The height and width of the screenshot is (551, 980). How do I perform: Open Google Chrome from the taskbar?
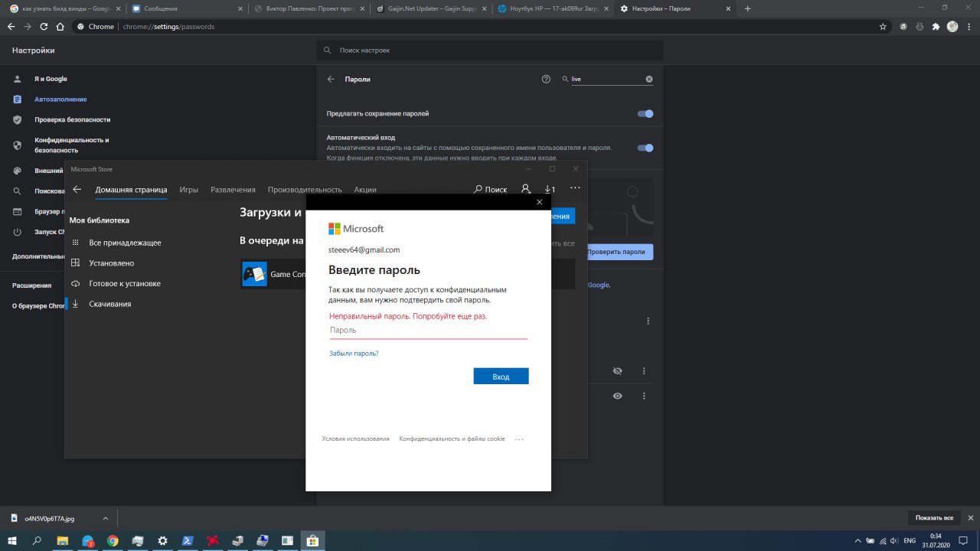click(113, 540)
